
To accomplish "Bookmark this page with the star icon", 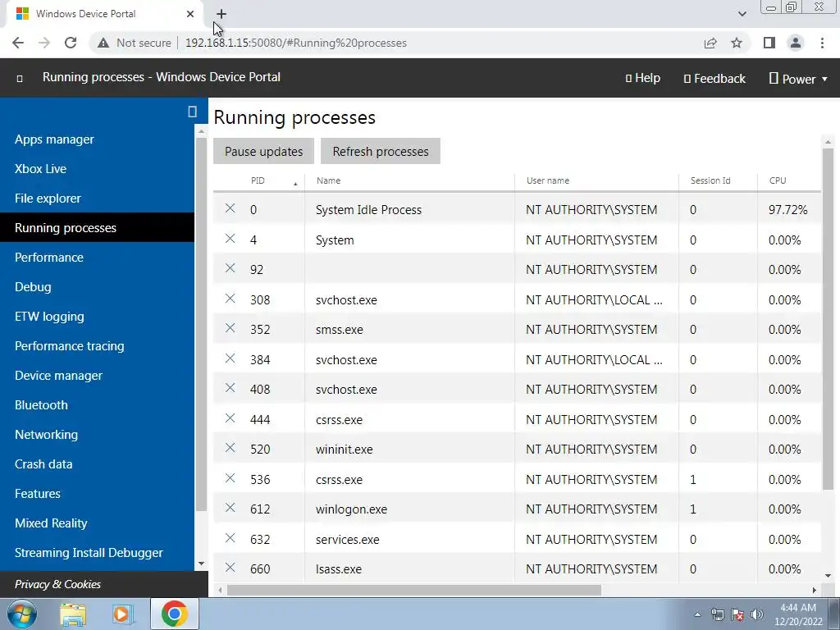I will [x=737, y=43].
